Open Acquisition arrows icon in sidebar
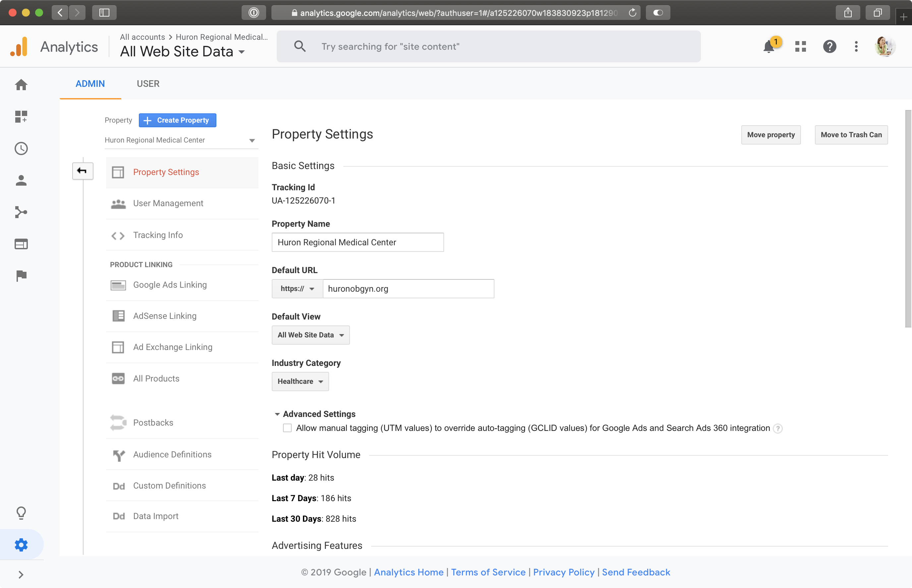Viewport: 912px width, 588px height. (x=21, y=212)
